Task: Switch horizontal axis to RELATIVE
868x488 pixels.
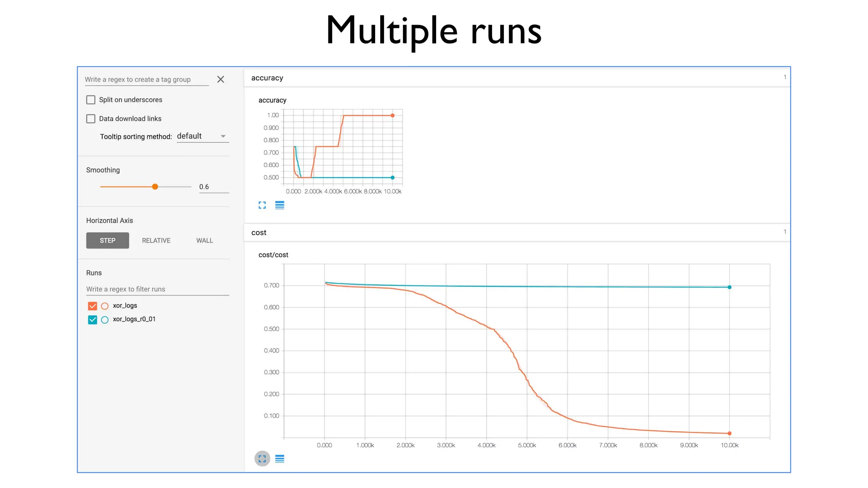Action: [x=156, y=241]
